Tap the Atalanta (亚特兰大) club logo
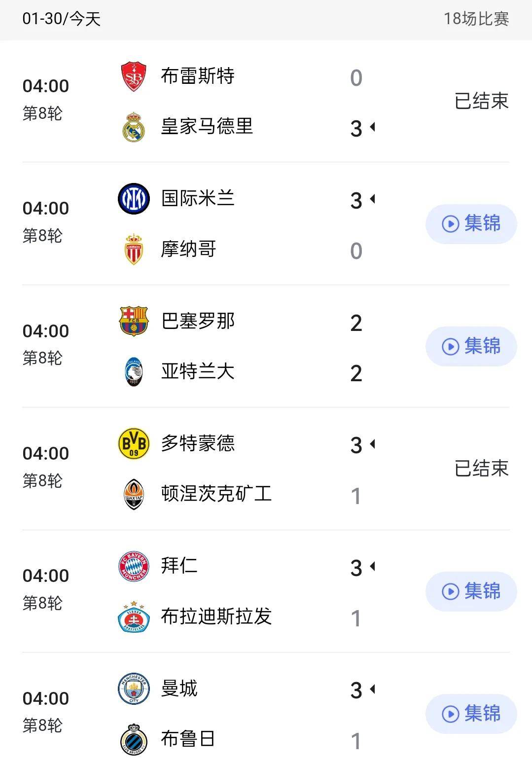The image size is (532, 761). point(134,371)
